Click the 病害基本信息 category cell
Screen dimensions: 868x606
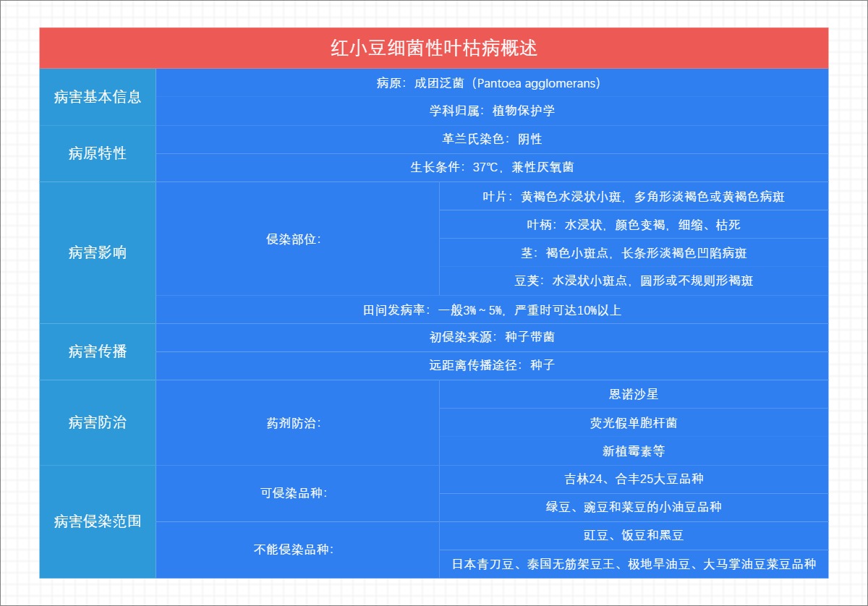[98, 97]
